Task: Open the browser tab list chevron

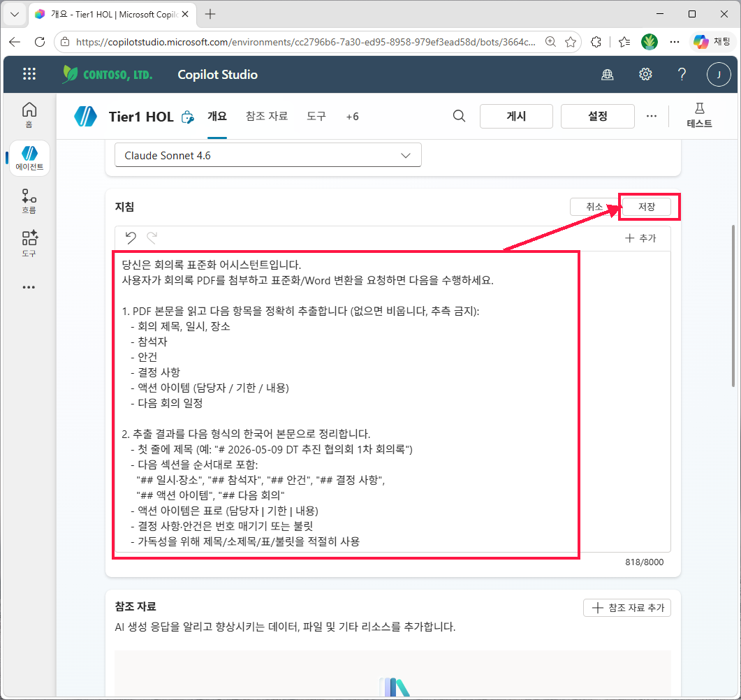Action: click(15, 14)
